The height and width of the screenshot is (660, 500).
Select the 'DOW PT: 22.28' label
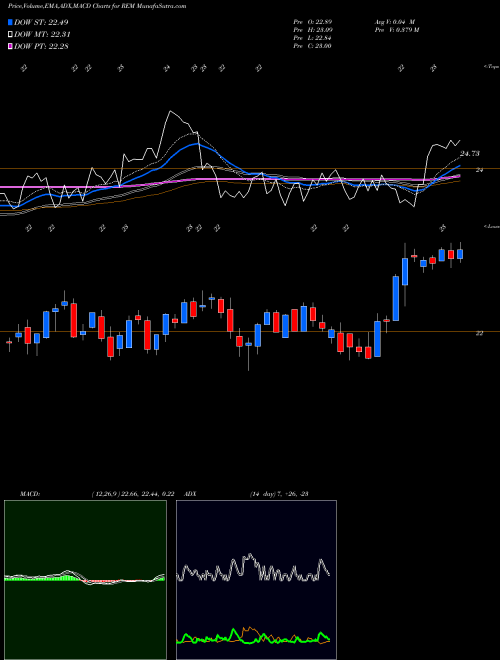click(x=41, y=46)
